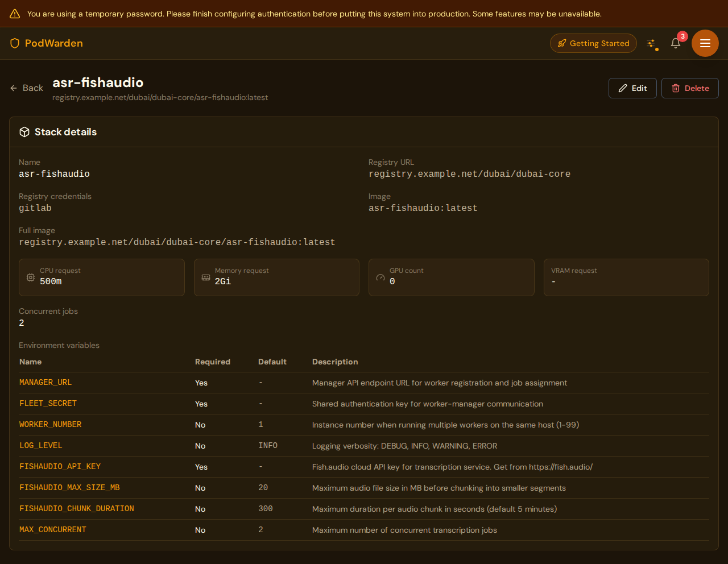Click the Edit pencil icon
The image size is (728, 564).
(623, 88)
